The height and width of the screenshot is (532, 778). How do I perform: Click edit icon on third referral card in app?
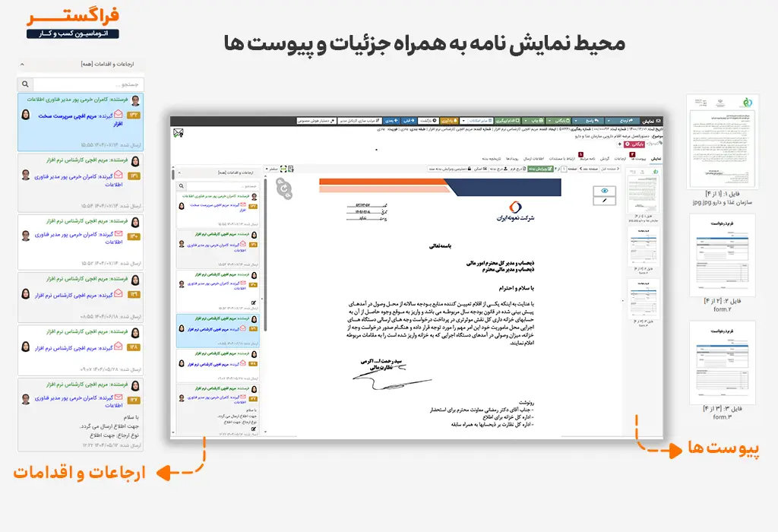[x=254, y=302]
